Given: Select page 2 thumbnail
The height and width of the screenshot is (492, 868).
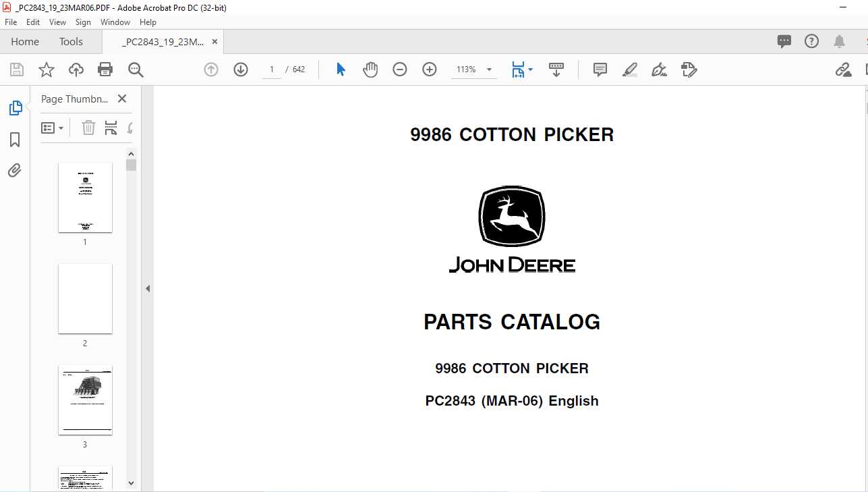Looking at the screenshot, I should tap(85, 298).
